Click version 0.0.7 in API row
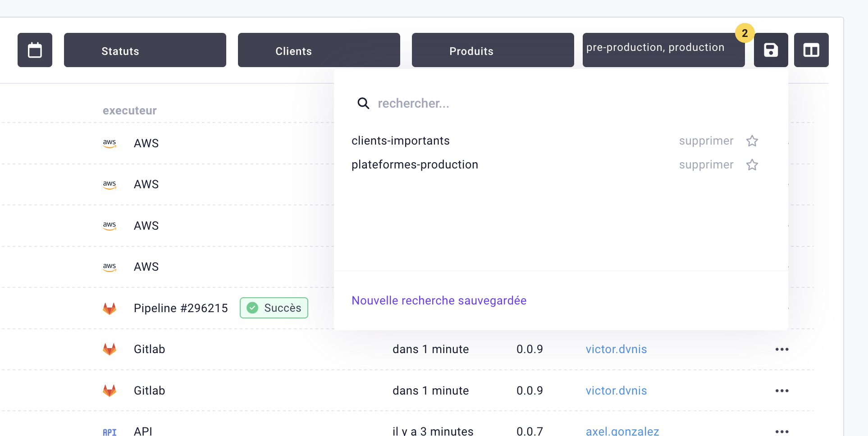The height and width of the screenshot is (436, 868). click(x=530, y=431)
